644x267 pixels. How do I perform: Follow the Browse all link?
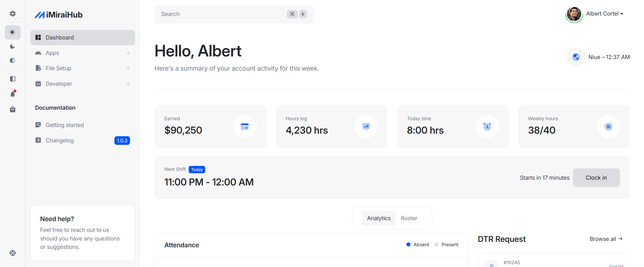pos(606,239)
